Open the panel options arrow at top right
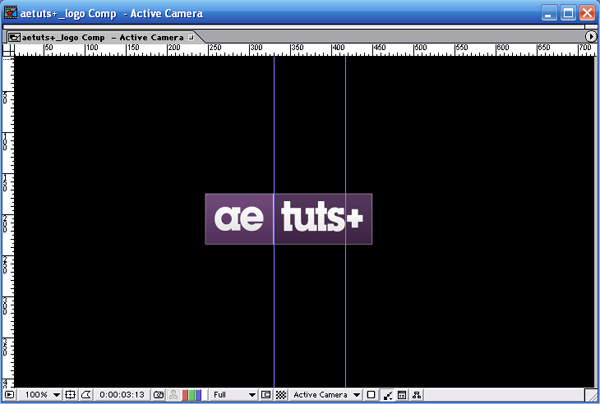This screenshot has width=600, height=404. pyautogui.click(x=591, y=36)
